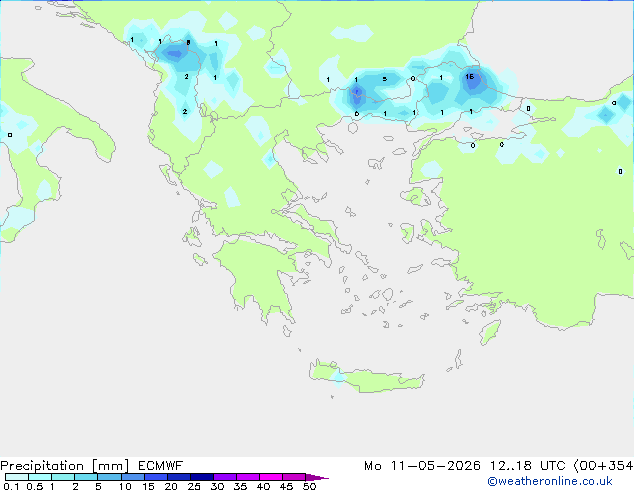Click the 'Precipitation [mm]' title text
The image size is (634, 490).
click(64, 466)
